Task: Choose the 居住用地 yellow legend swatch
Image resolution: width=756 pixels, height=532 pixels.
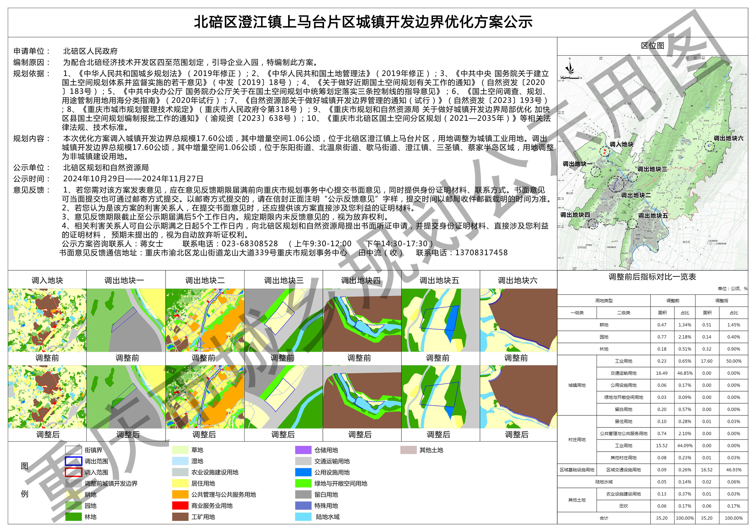Action: [x=180, y=483]
